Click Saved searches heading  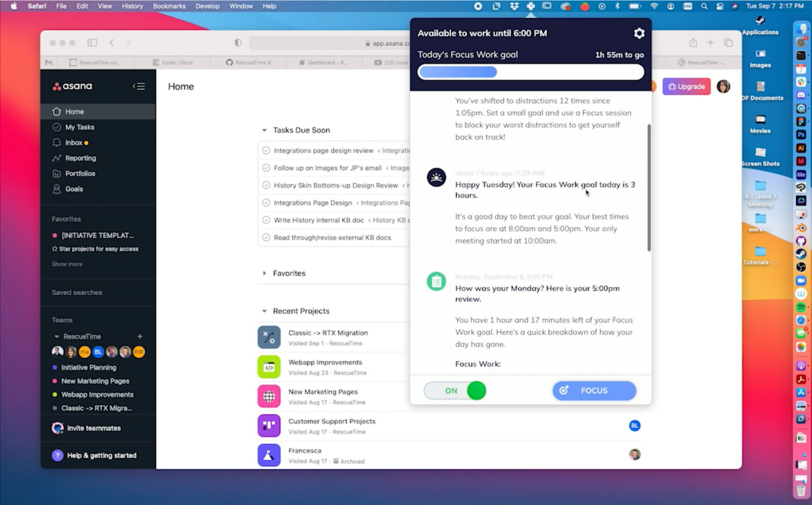click(x=77, y=293)
